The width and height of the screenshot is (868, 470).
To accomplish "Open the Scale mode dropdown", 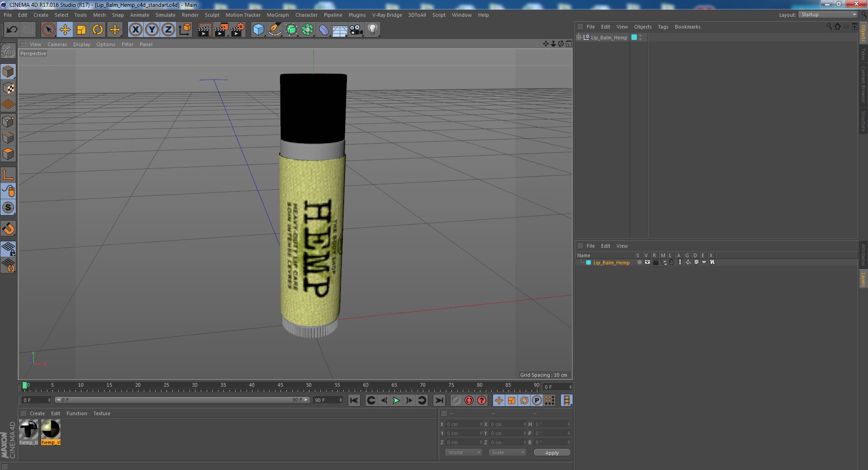I will click(508, 452).
